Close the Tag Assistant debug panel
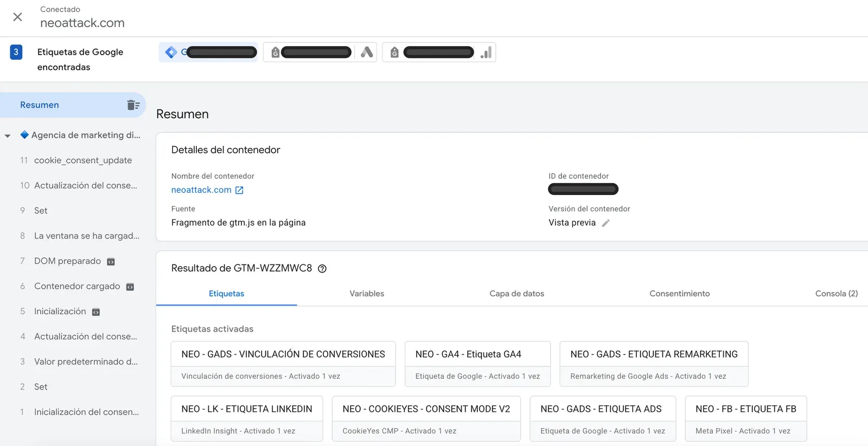Screen dimensions: 868x446 pos(17,17)
